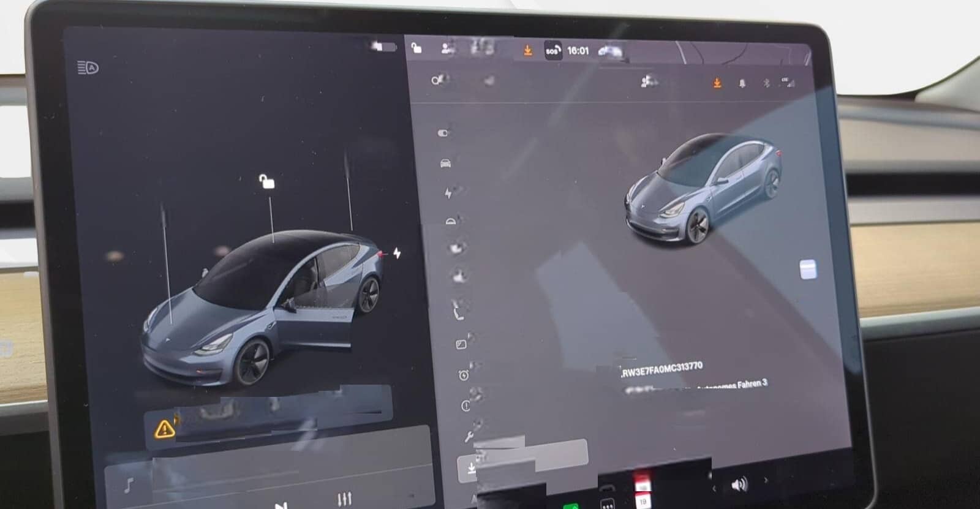Open Controls menu with toggle icon
The height and width of the screenshot is (509, 980).
[443, 133]
